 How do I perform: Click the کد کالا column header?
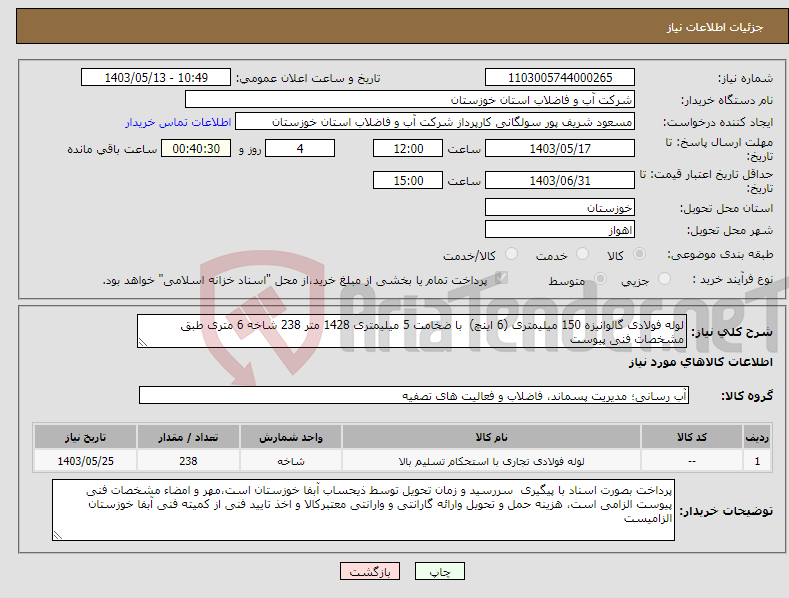692,437
